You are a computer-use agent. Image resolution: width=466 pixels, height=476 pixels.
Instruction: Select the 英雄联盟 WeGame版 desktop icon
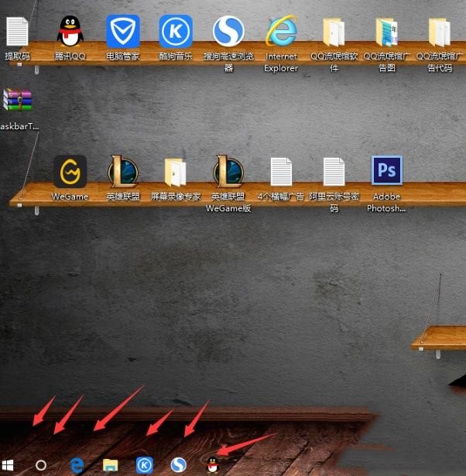[228, 172]
